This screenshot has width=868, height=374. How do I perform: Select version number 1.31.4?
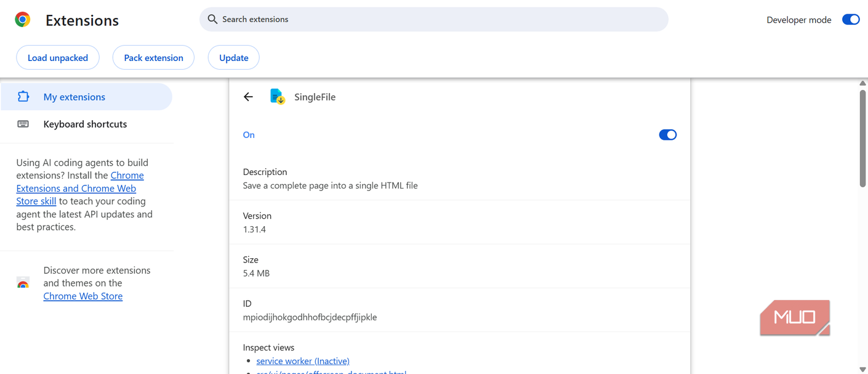254,229
